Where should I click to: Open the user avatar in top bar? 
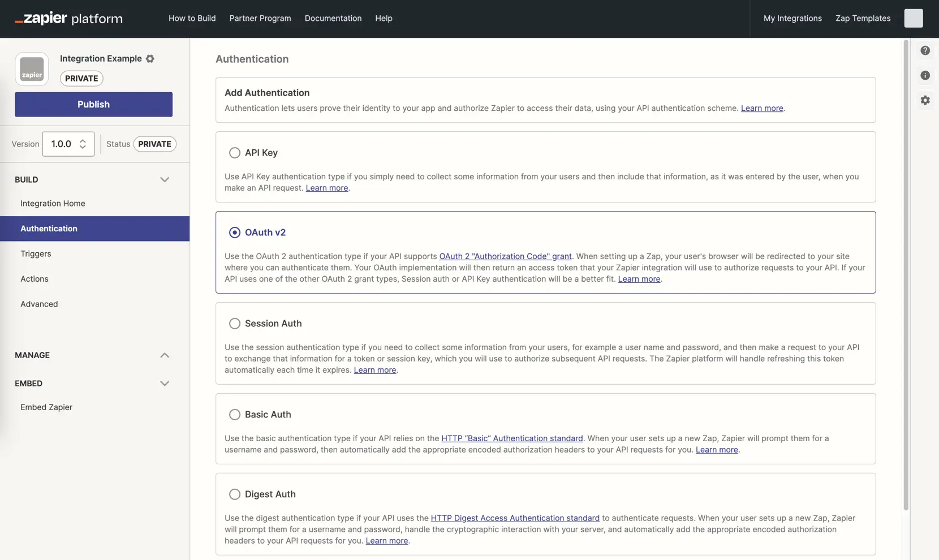click(913, 18)
